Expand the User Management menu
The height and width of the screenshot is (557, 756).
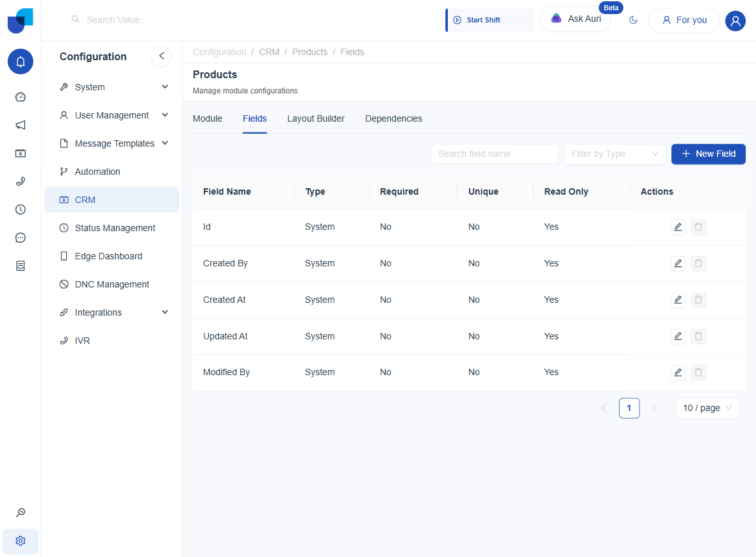pos(112,115)
